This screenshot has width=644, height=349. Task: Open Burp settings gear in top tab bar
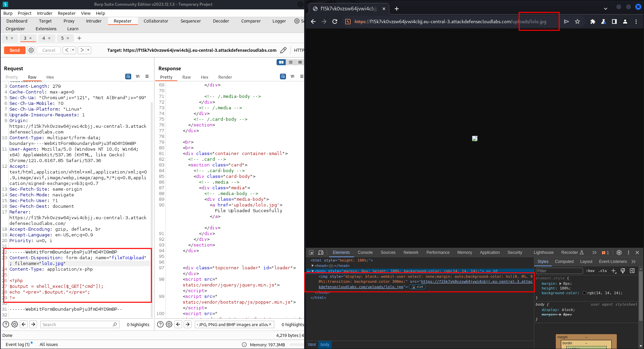tap(297, 21)
